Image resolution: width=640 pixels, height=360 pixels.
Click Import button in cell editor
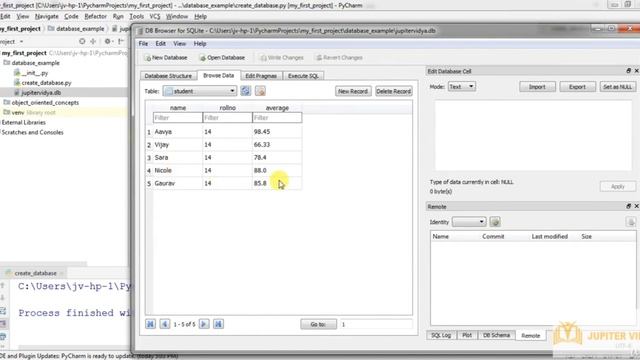(537, 87)
